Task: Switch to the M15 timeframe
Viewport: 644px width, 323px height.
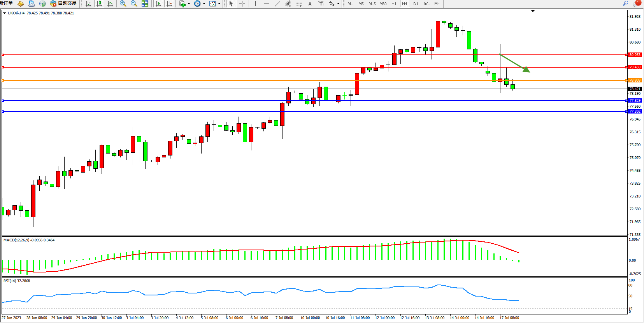Action: coord(372,3)
